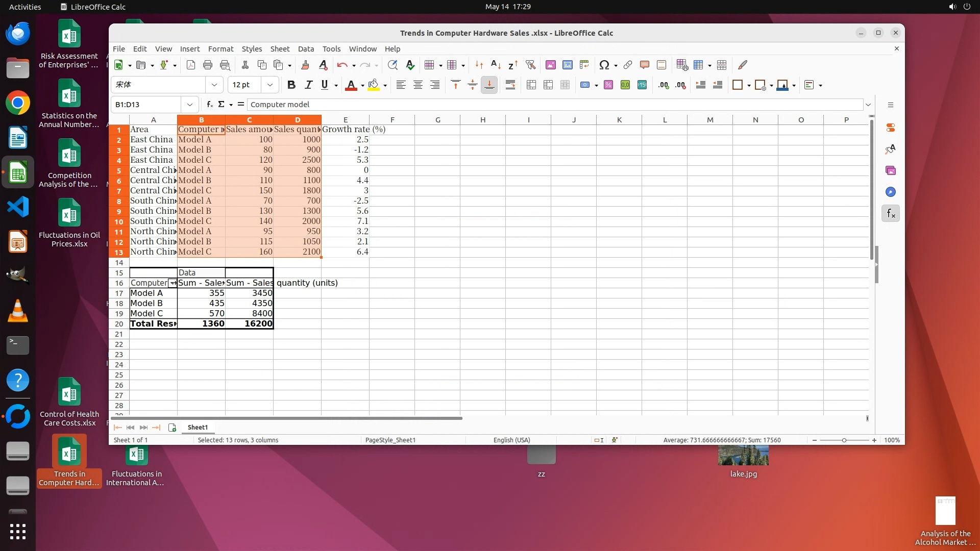Click the Clone Formatting paintbrush icon
The width and height of the screenshot is (980, 551).
pyautogui.click(x=305, y=65)
